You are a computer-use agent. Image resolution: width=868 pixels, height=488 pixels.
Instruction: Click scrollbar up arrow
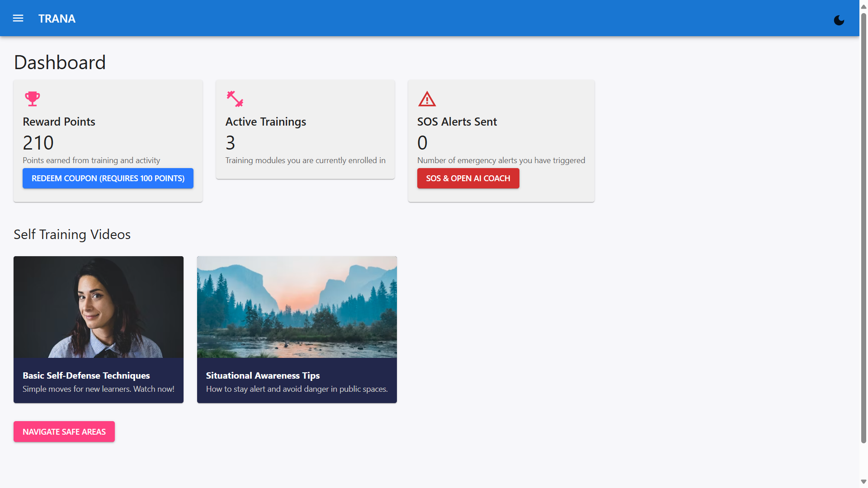(x=863, y=7)
